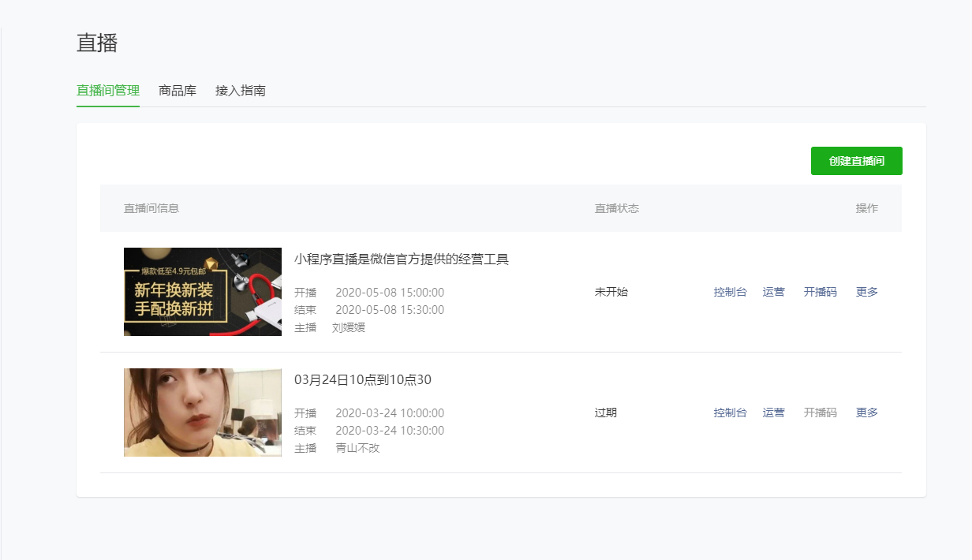Open 控制台 for the 过期 live room
The image size is (972, 560).
click(x=730, y=413)
